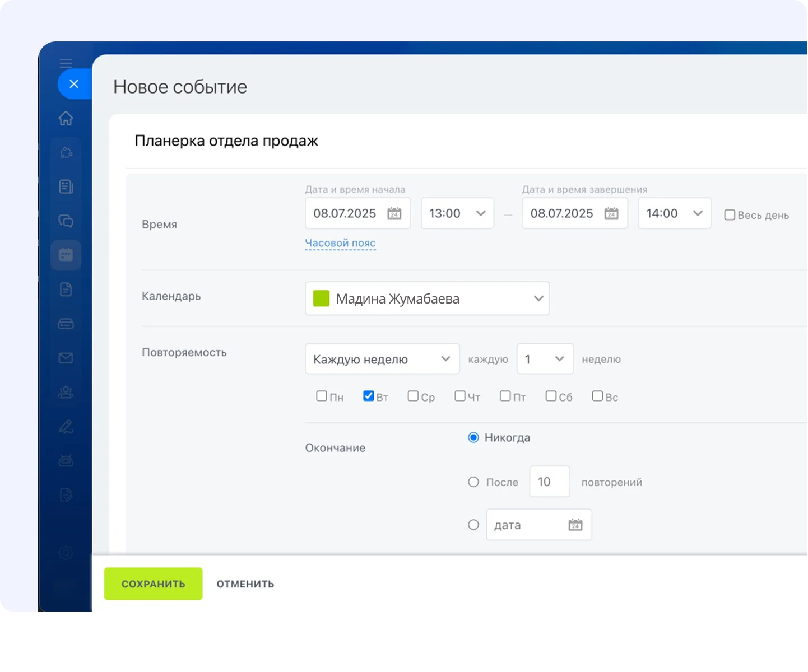Open the week interval dropdown showing 1
Viewport: 808px width, 672px height.
click(545, 359)
